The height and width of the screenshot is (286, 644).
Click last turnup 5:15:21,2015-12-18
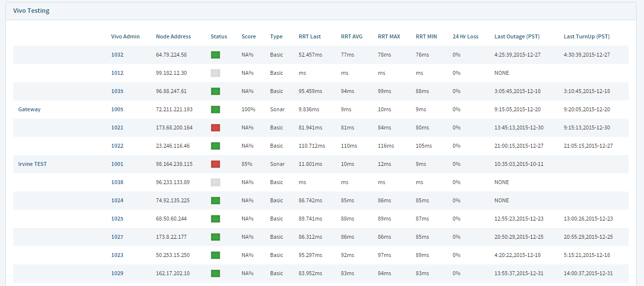click(x=587, y=255)
